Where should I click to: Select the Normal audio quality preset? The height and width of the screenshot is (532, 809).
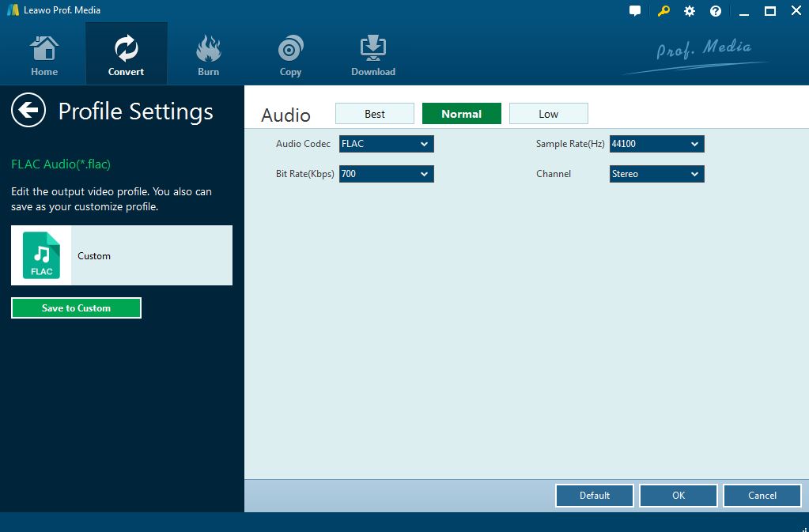[x=462, y=114]
